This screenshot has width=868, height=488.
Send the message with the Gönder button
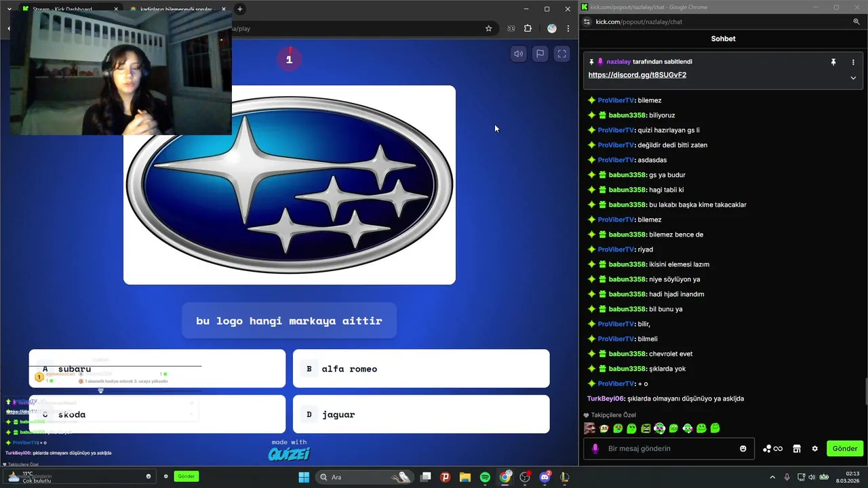pyautogui.click(x=845, y=449)
